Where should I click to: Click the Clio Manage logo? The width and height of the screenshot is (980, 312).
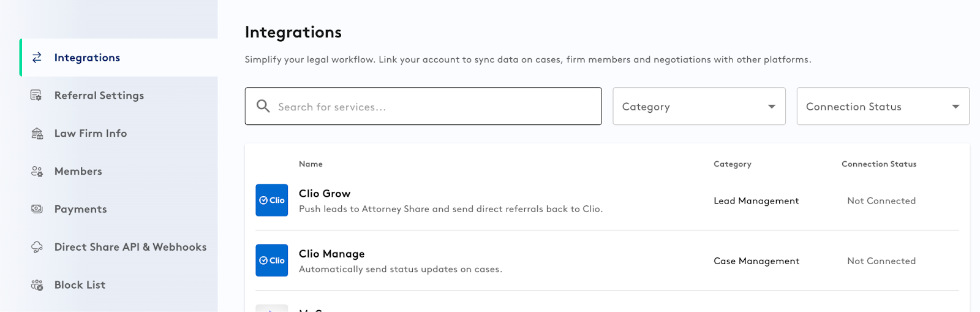tap(271, 261)
